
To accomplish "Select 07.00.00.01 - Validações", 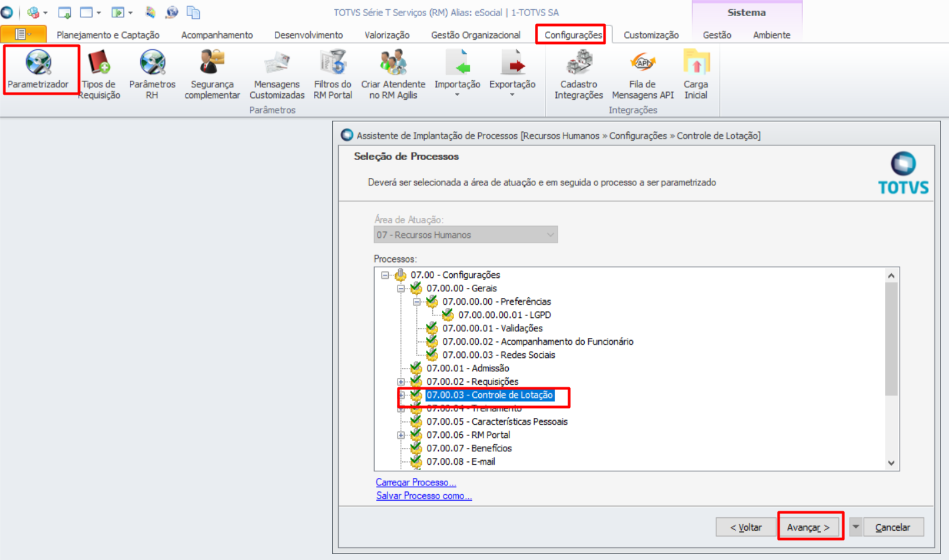I will point(492,328).
